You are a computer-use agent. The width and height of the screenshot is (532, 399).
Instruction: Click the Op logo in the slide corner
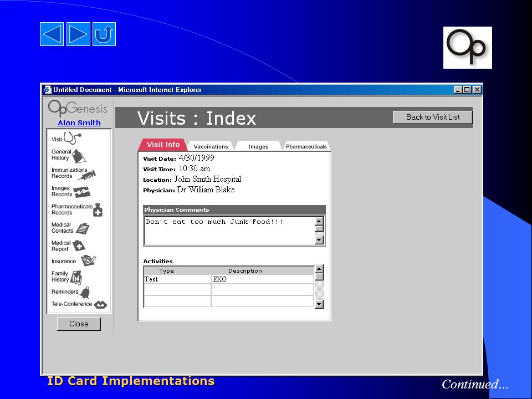click(468, 48)
